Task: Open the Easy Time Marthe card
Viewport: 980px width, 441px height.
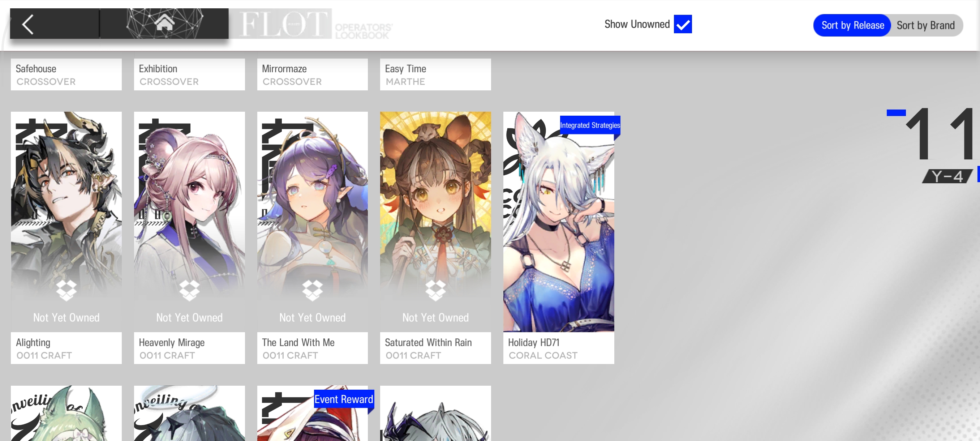Action: point(435,74)
